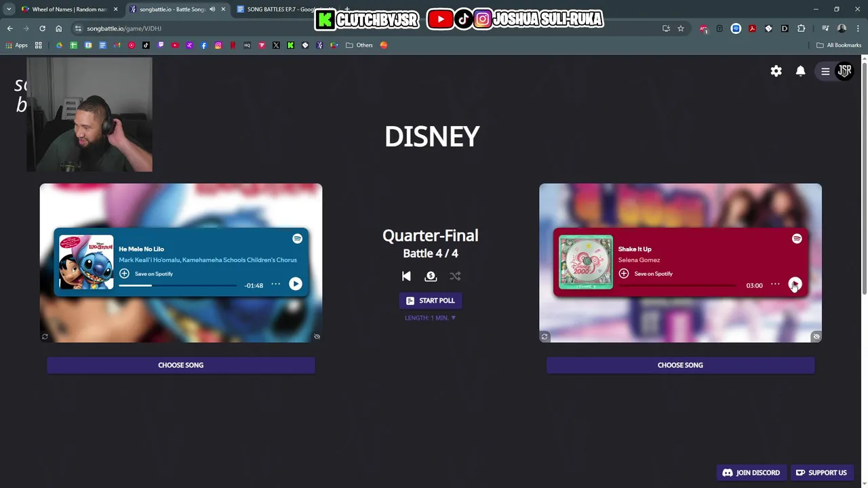Screen dimensions: 868x488
Task: Open more options on Shake It Up player
Action: 775,284
